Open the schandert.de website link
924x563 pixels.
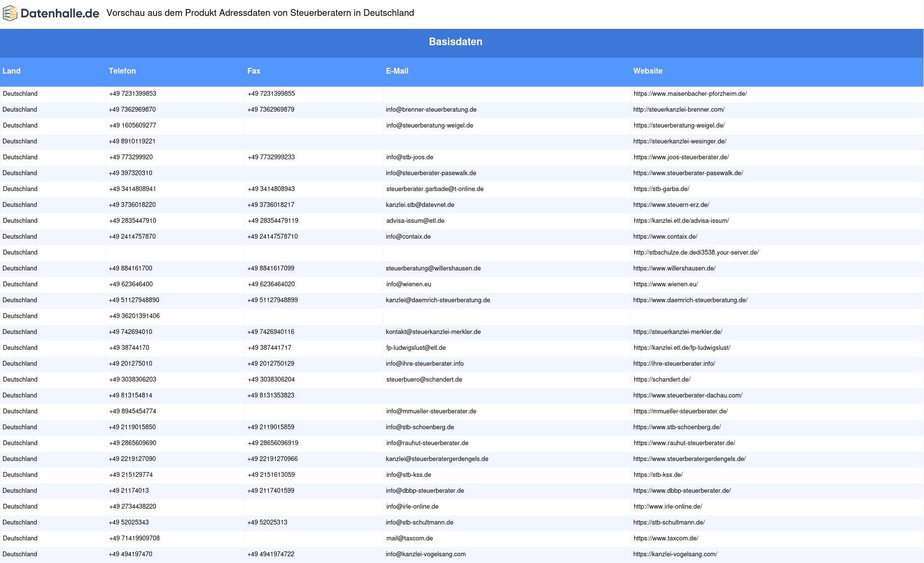[662, 380]
